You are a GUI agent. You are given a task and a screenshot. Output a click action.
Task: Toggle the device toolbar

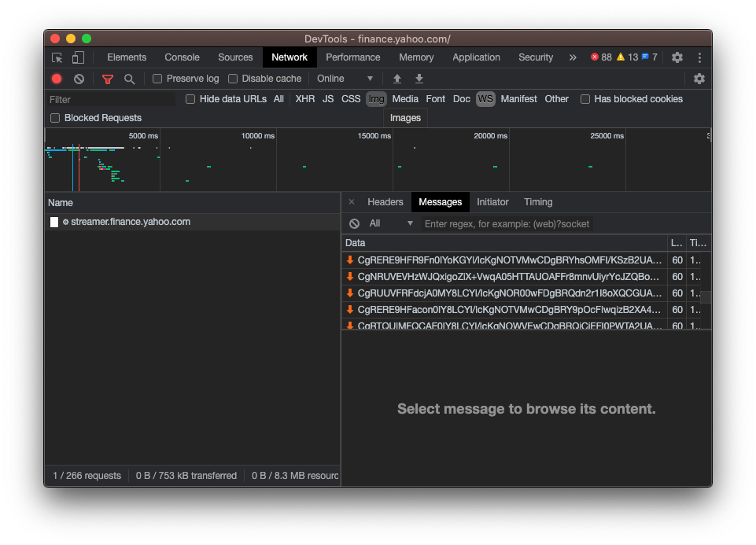[x=76, y=57]
